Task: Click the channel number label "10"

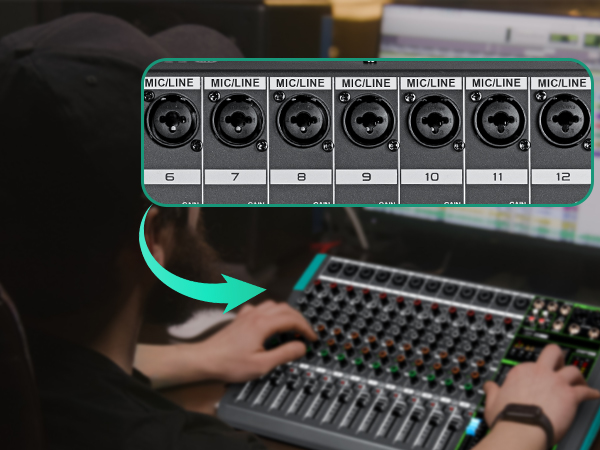Action: point(432,177)
